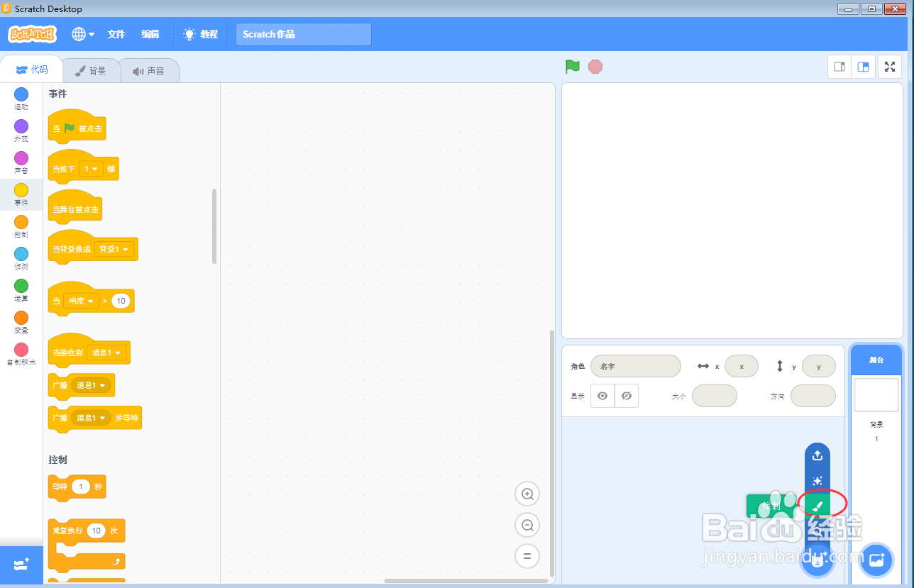Switch to the 背景 tab
The height and width of the screenshot is (588, 914).
tap(90, 70)
